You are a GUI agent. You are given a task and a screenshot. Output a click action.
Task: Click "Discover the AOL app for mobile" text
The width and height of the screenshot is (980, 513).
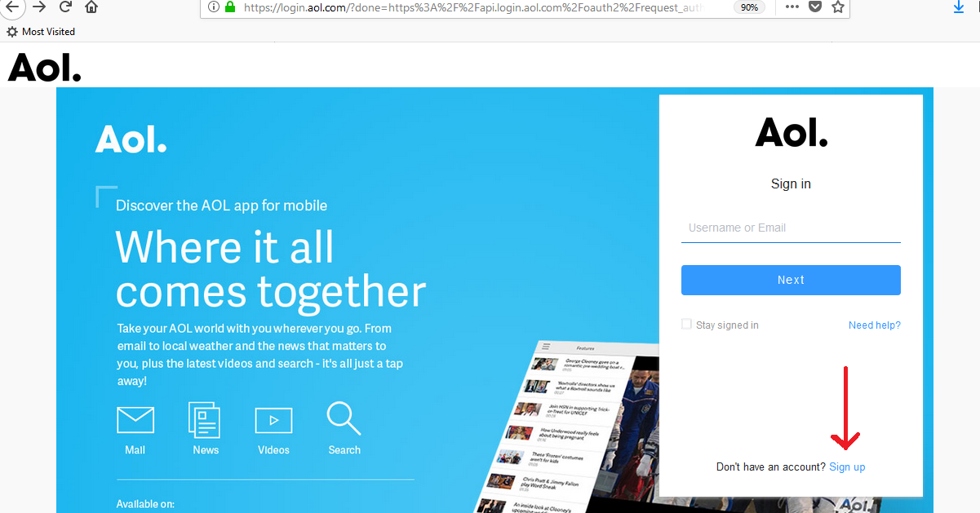click(x=221, y=206)
